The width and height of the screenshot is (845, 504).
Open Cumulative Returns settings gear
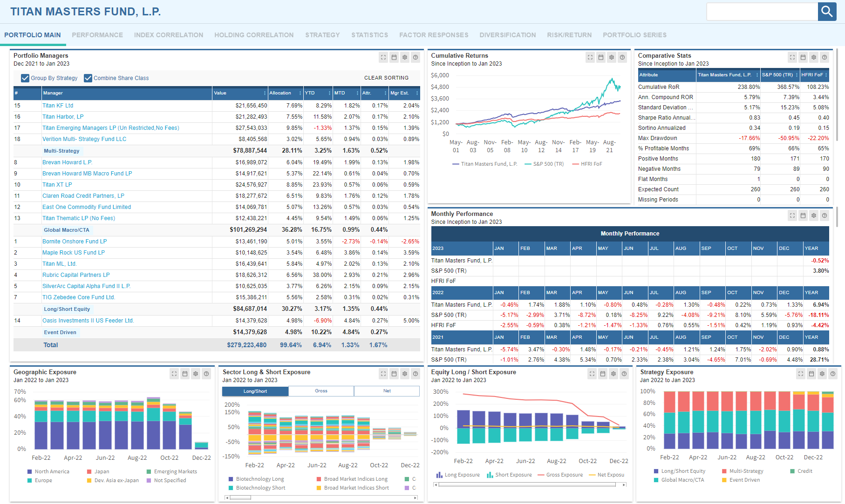tap(612, 57)
